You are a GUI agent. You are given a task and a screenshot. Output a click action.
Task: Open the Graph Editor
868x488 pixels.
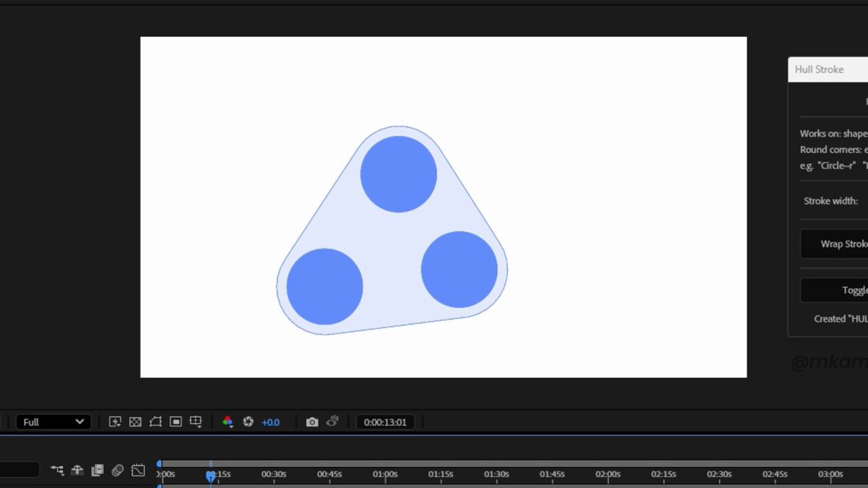[138, 470]
